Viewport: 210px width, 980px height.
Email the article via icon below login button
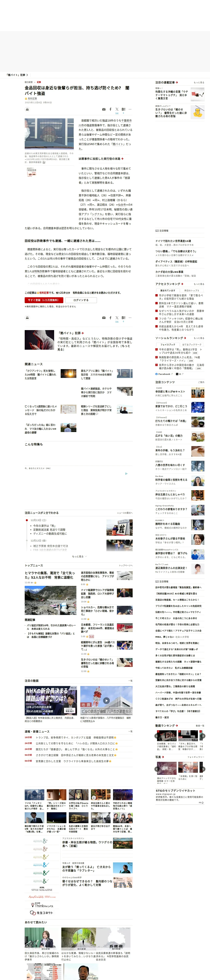[104, 318]
